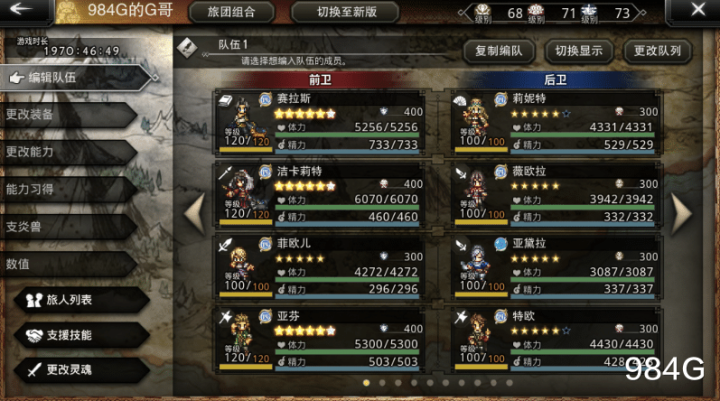Click 切换至新版 button at top
The width and height of the screenshot is (720, 401).
[346, 12]
